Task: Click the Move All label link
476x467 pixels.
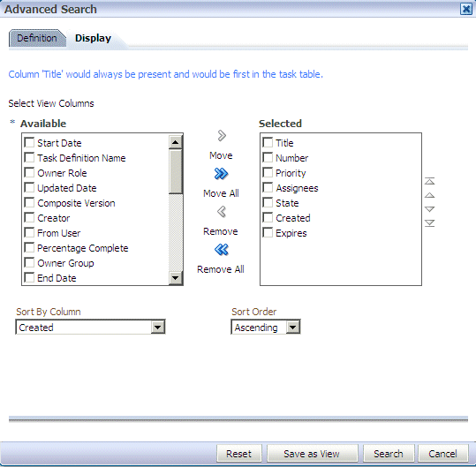Action: coord(221,193)
